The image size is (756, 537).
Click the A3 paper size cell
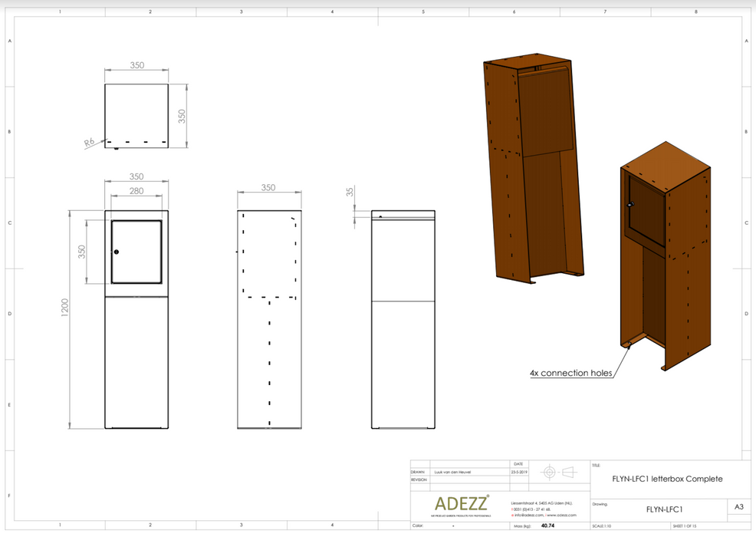738,507
